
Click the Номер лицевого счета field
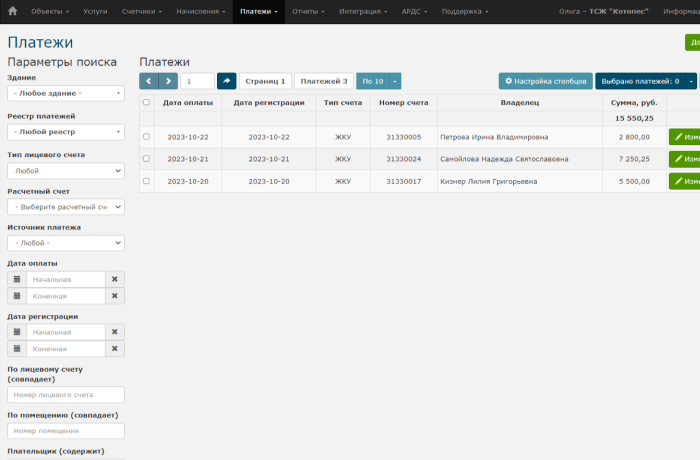[x=66, y=395]
